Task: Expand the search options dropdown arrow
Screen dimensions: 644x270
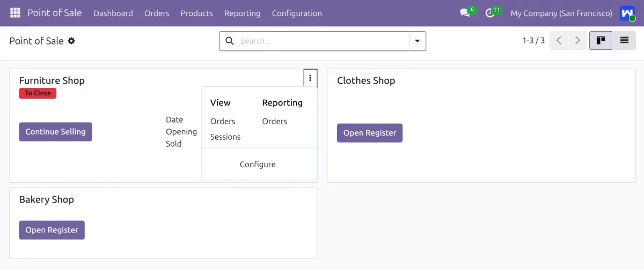Action: pos(418,41)
